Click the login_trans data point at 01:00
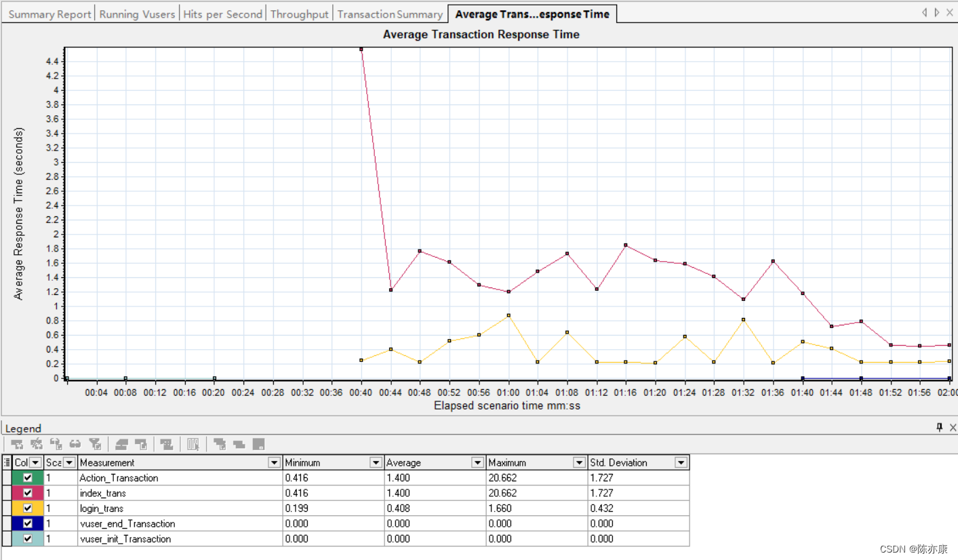958x560 pixels. tap(508, 315)
